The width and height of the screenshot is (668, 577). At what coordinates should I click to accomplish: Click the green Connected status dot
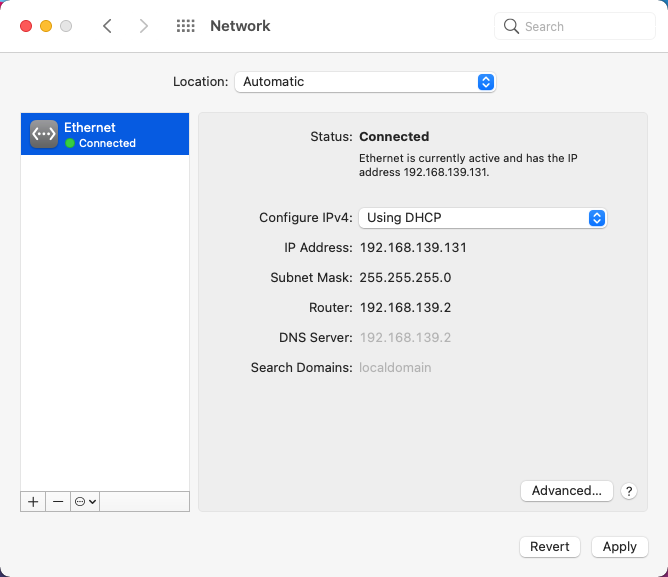[70, 144]
